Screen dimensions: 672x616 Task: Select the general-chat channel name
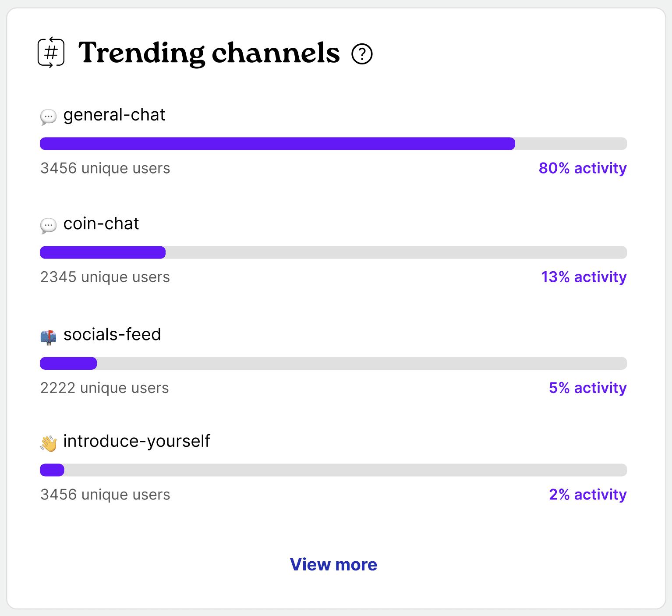pyautogui.click(x=114, y=115)
